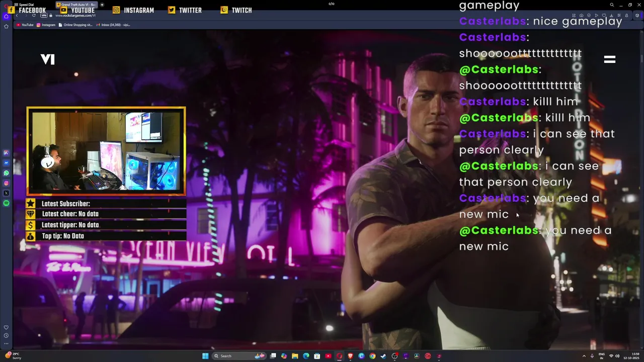Click the padlock site security icon

(51, 16)
